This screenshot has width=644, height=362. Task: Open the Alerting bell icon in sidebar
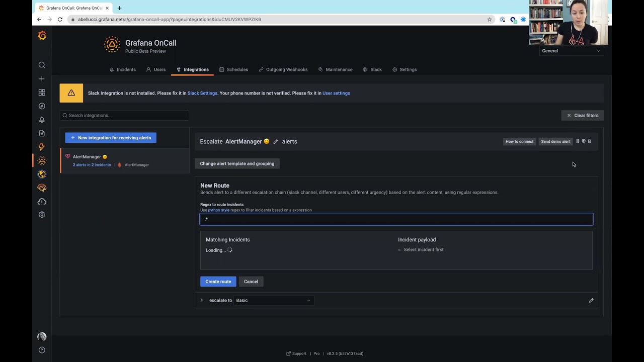point(42,120)
